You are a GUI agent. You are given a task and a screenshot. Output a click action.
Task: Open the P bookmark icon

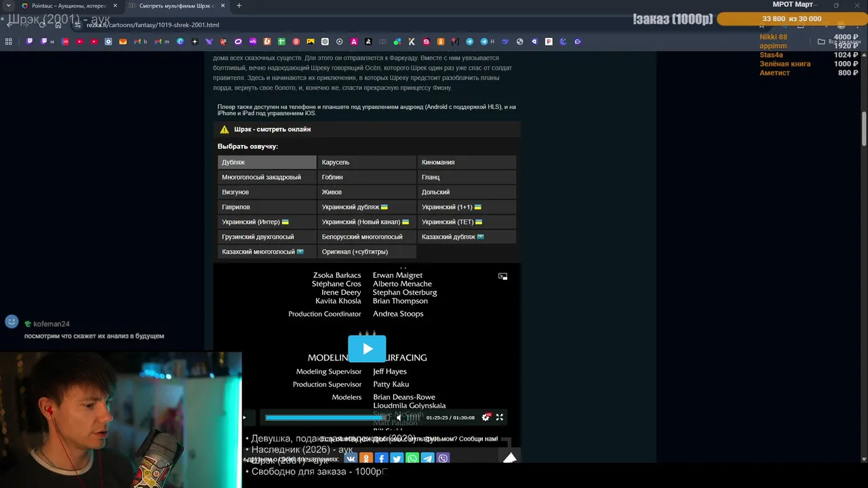[x=549, y=41]
